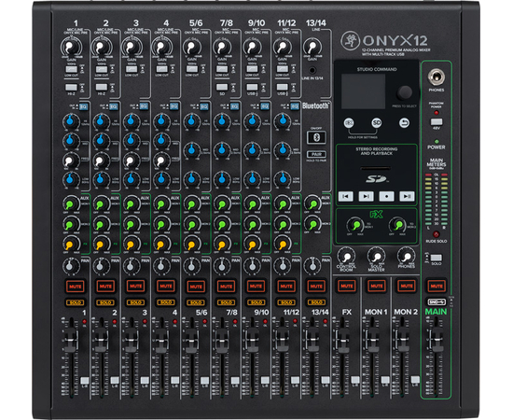Toggle the SOLO PFL/AFL mode switch
Viewport: 513px width, 420px height.
437,258
